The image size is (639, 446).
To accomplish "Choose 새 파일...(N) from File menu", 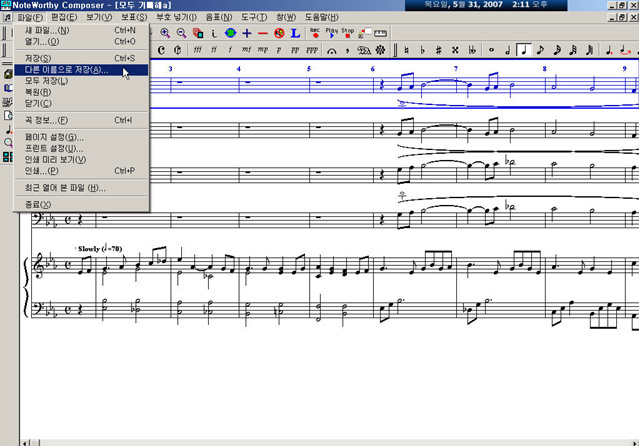I will pos(81,31).
